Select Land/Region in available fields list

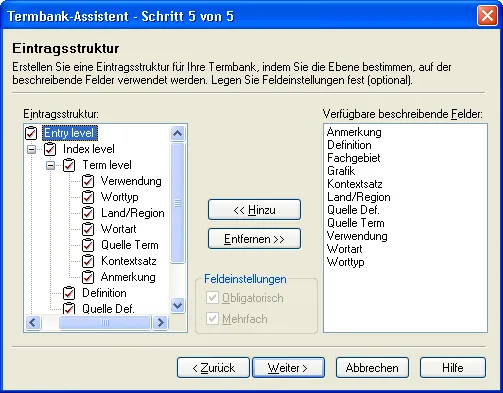(359, 197)
